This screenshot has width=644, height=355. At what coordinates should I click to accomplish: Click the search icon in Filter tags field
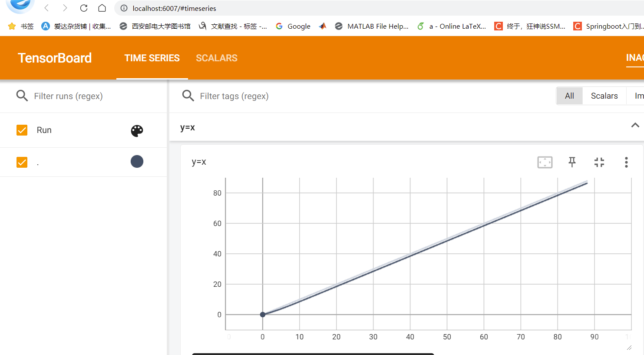(x=188, y=96)
